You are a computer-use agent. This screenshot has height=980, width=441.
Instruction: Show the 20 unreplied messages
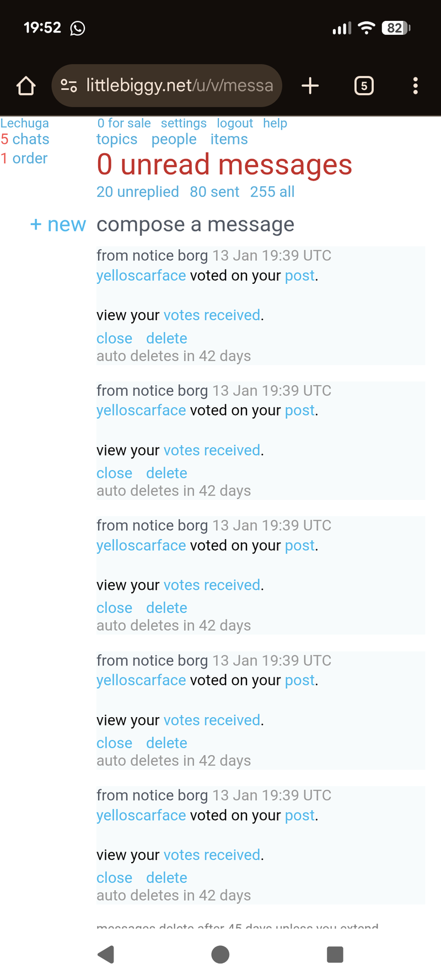[x=138, y=192]
